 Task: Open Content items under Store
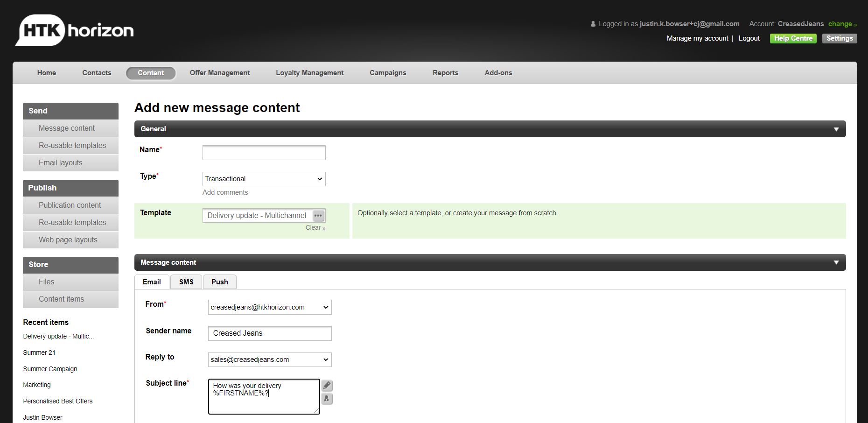pyautogui.click(x=70, y=299)
